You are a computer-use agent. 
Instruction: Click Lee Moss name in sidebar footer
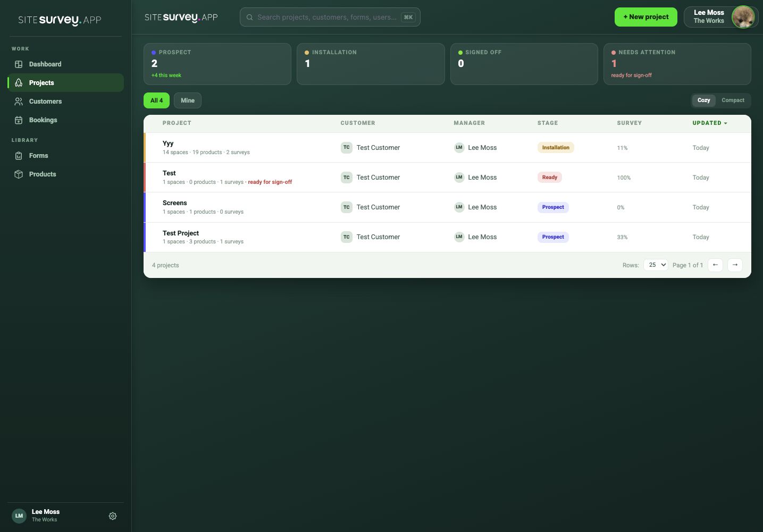(46, 512)
